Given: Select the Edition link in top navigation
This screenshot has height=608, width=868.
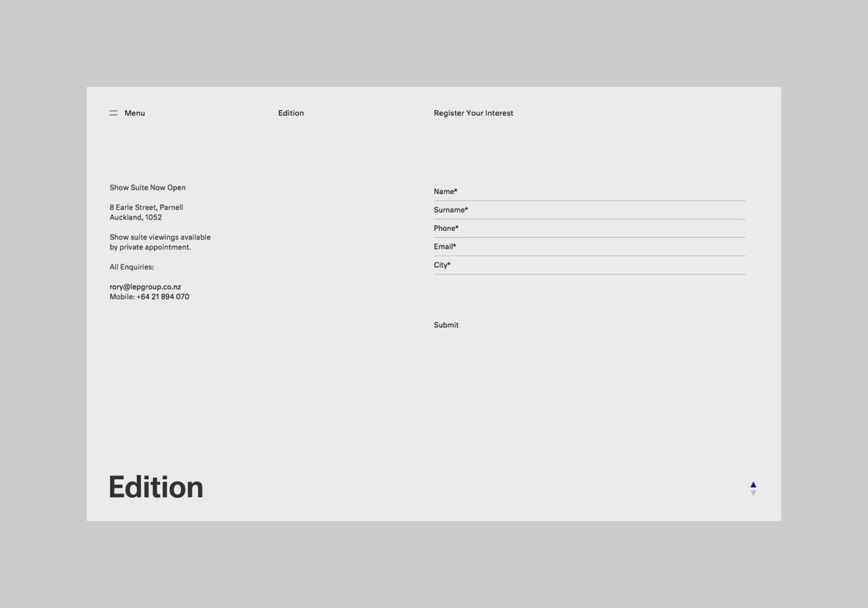Looking at the screenshot, I should pos(291,113).
